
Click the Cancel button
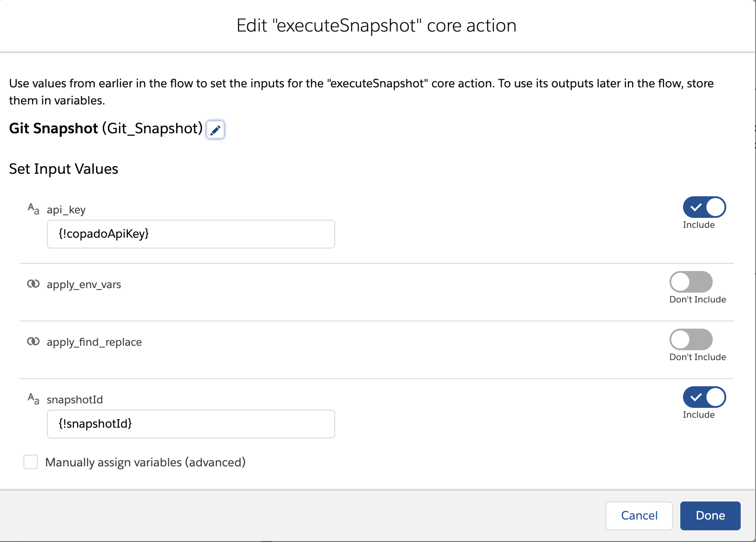coord(639,516)
